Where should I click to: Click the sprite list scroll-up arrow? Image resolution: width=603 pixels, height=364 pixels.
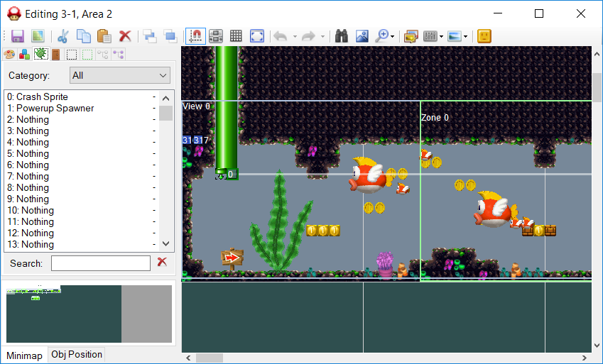165,99
